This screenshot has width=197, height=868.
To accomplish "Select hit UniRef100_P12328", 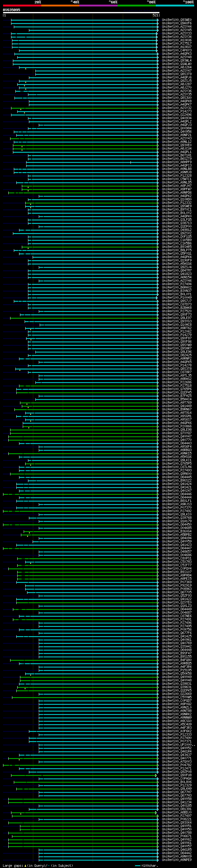I will [x=177, y=176].
